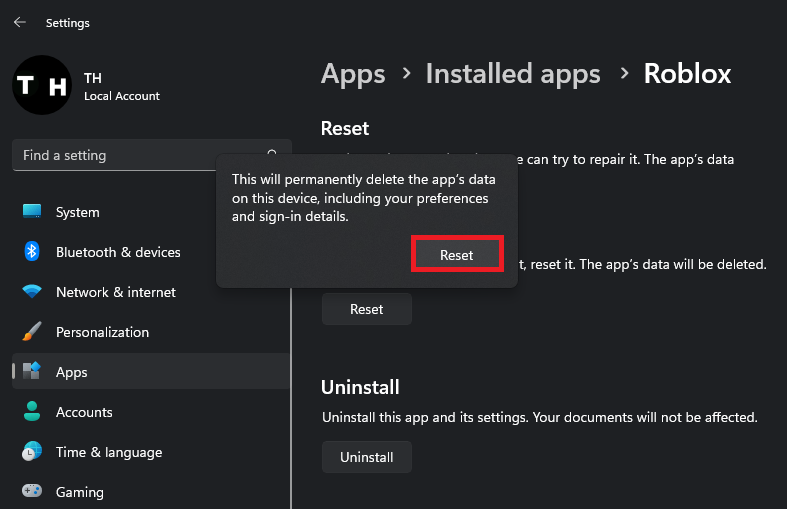Click the Apps icon in sidebar
Image resolution: width=787 pixels, height=509 pixels.
pos(32,372)
